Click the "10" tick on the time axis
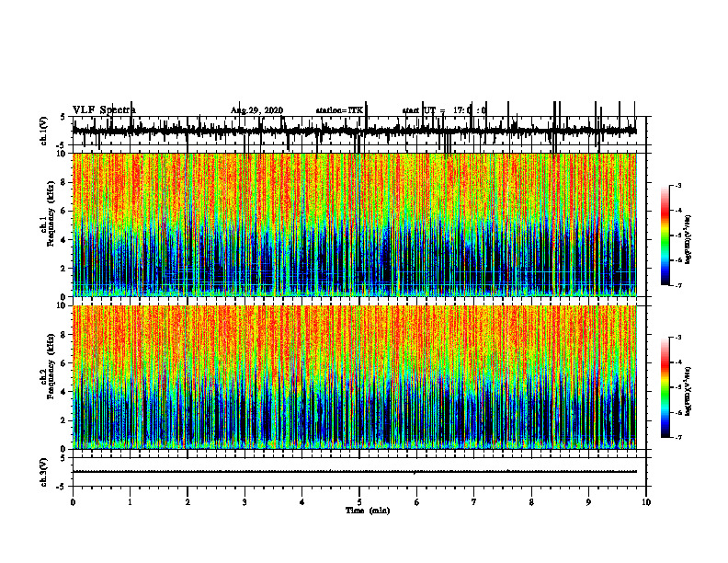Image resolution: width=728 pixels, height=563 pixels. coord(646,502)
